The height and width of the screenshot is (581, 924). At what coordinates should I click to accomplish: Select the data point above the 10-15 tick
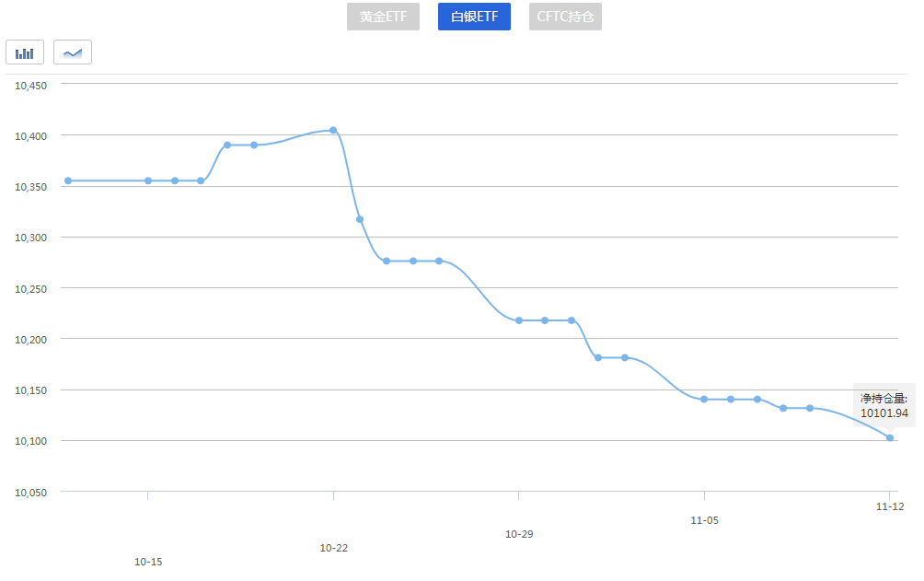coord(148,180)
